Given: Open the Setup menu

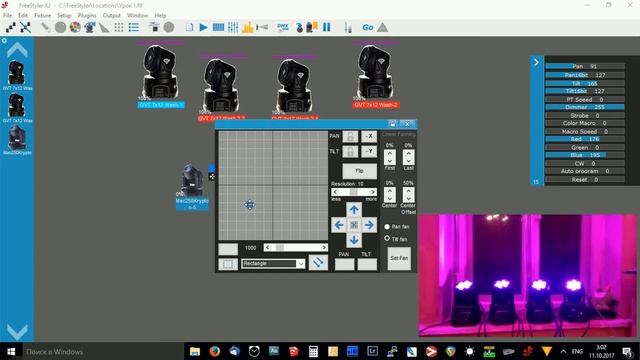Looking at the screenshot, I should tap(64, 15).
